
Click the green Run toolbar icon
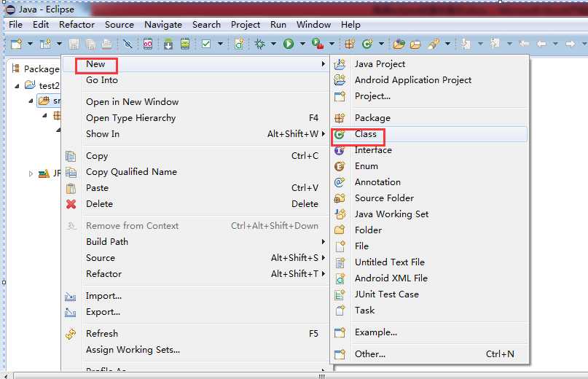point(289,44)
